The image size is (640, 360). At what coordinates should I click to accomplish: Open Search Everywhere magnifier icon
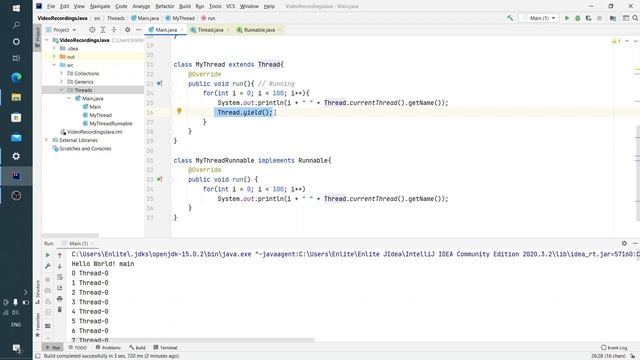pos(635,18)
